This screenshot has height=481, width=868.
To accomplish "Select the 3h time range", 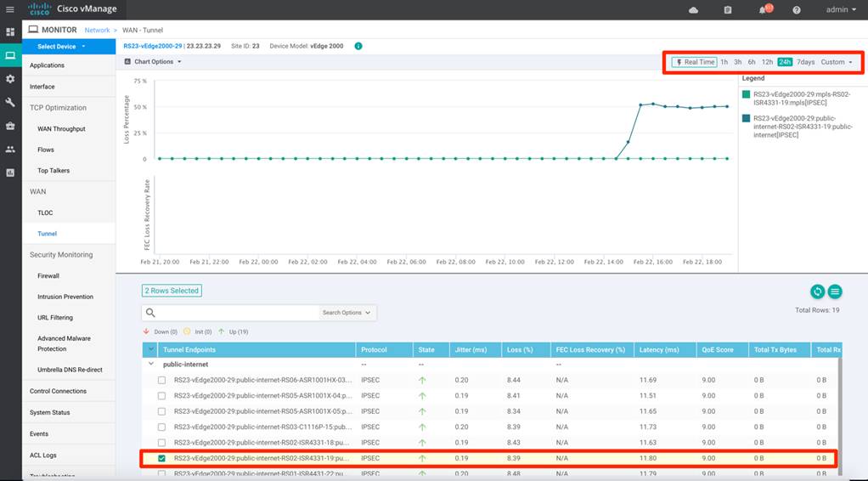I will [737, 62].
